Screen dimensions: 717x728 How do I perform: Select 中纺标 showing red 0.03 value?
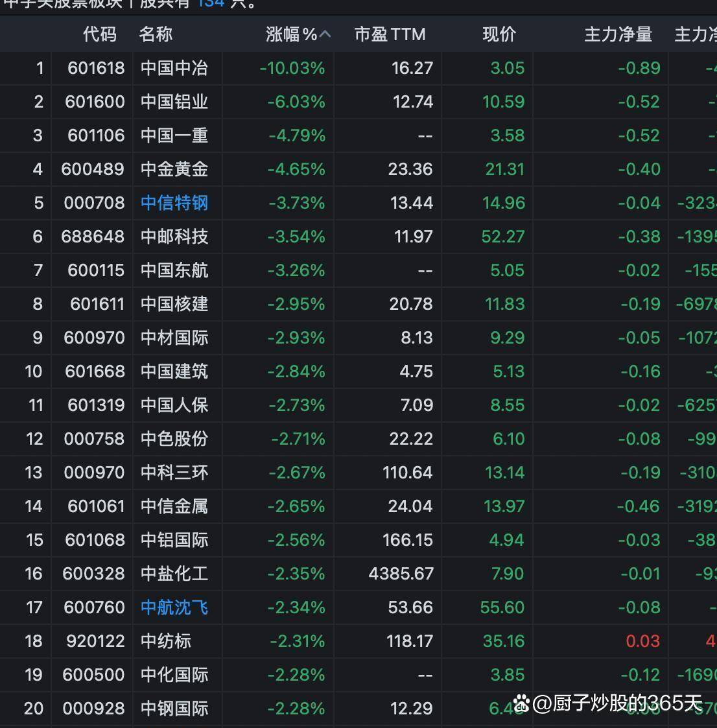(174, 641)
